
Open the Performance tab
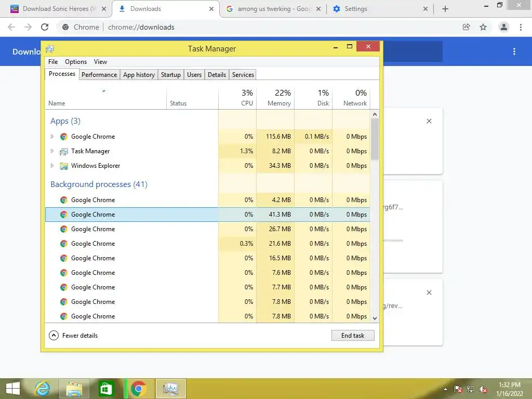click(99, 75)
